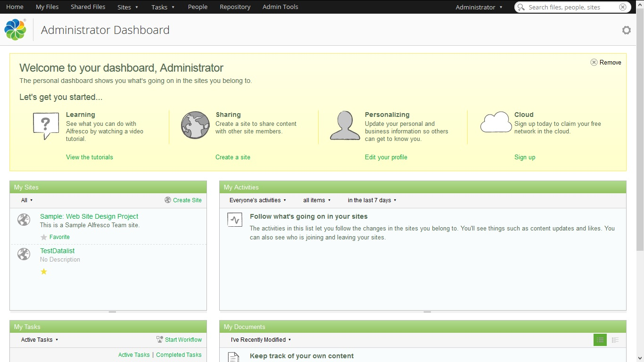
Task: Click 'This is a Sample Alfresco Team site.' text
Action: [90, 225]
